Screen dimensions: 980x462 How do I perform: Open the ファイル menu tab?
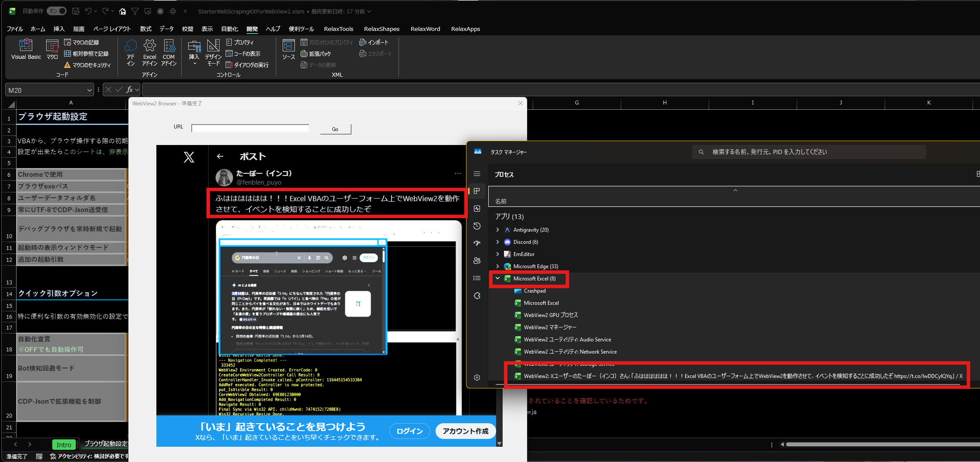[15, 29]
